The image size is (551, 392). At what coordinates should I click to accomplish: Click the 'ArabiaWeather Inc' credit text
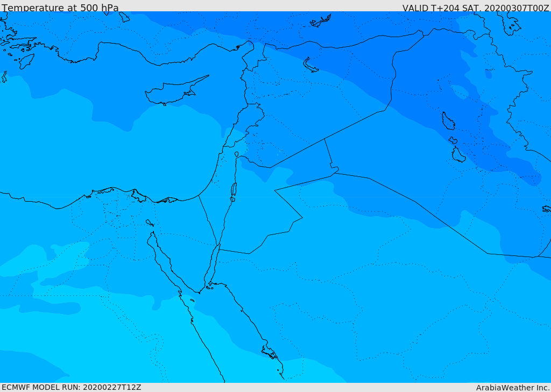[x=512, y=388]
